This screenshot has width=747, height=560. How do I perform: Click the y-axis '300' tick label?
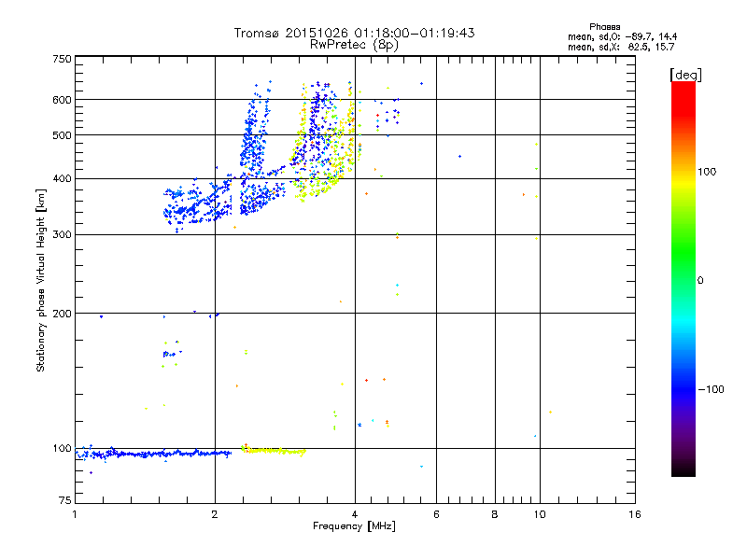click(62, 235)
